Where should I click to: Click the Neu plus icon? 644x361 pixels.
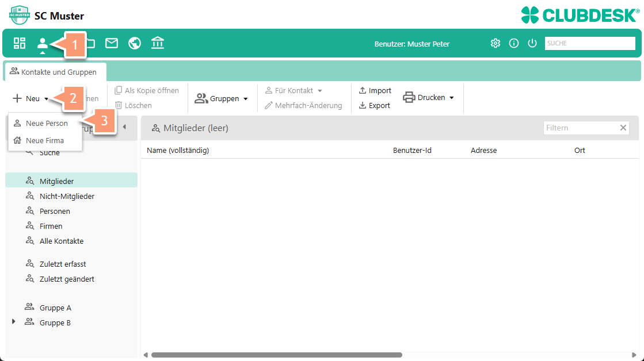pos(17,98)
